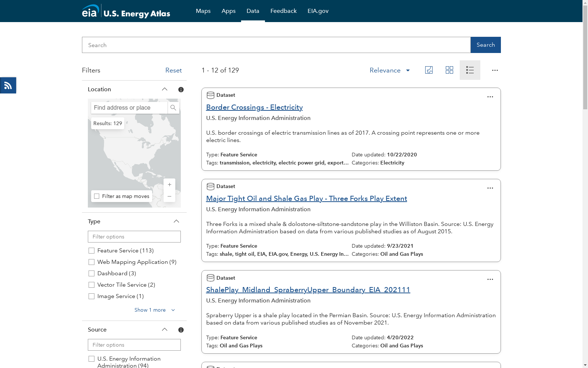Enable Filter as map moves checkbox
588x368 pixels.
[x=97, y=196]
